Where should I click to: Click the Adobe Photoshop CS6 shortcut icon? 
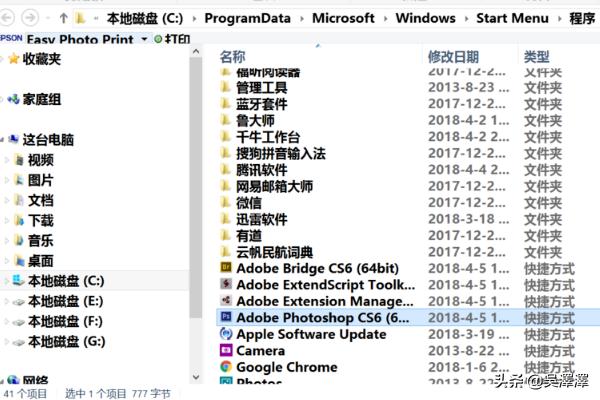[x=226, y=317]
